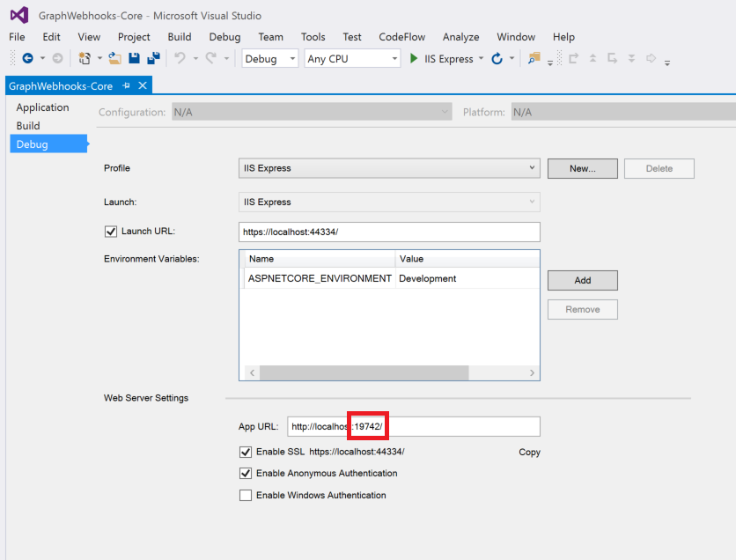This screenshot has height=560, width=736.
Task: Close the GraphWebhooks-Core tab
Action: point(143,85)
